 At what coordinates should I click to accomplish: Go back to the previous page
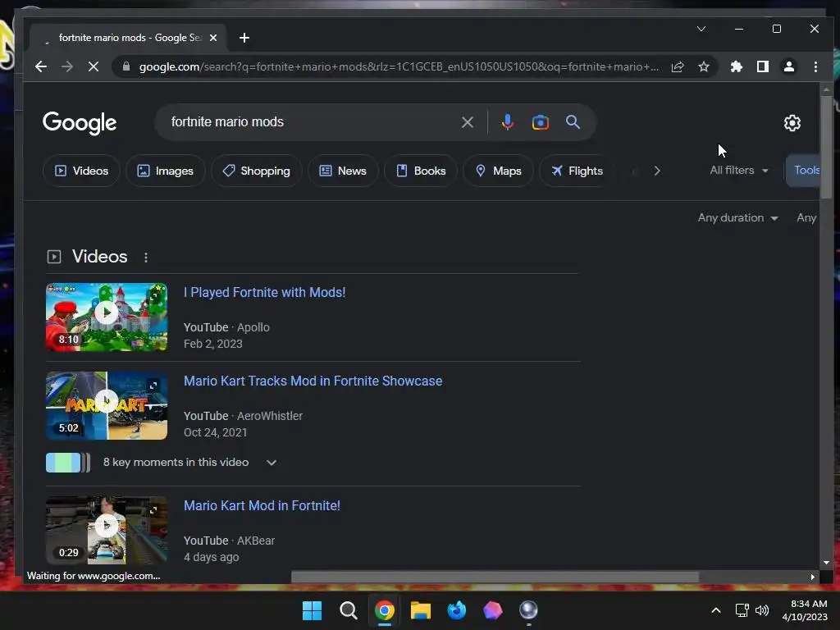[x=41, y=66]
